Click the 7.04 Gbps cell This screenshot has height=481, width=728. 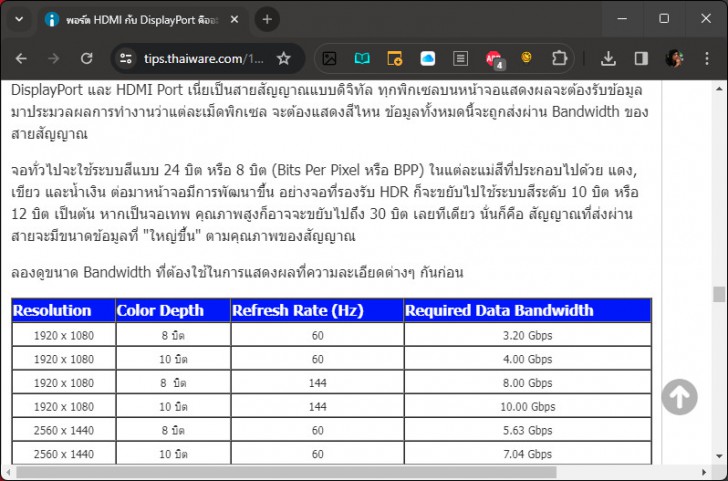click(528, 454)
